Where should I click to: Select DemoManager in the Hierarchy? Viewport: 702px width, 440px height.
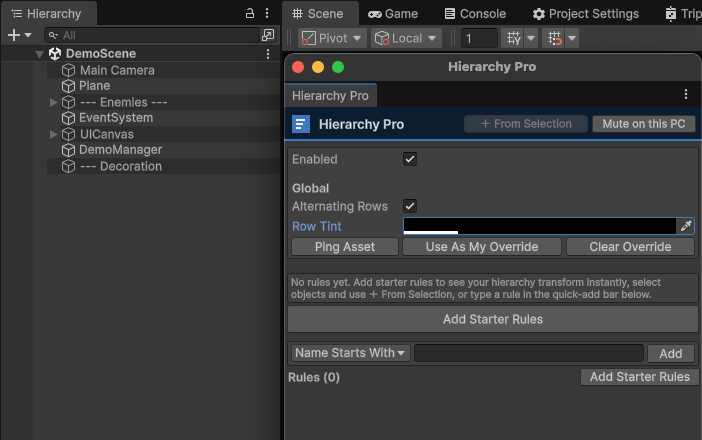[x=120, y=150]
